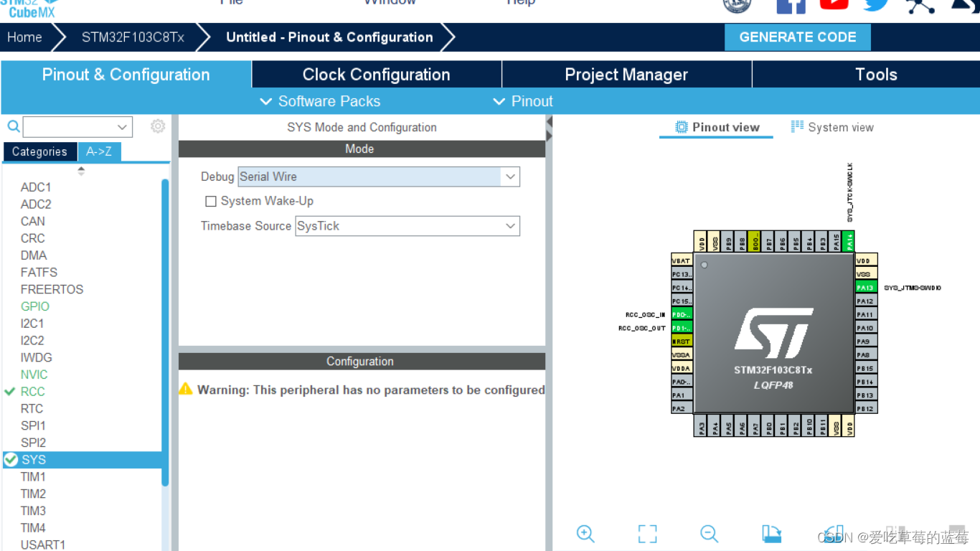
Task: Click the peripheral list vertical scrollbar
Action: click(165, 332)
